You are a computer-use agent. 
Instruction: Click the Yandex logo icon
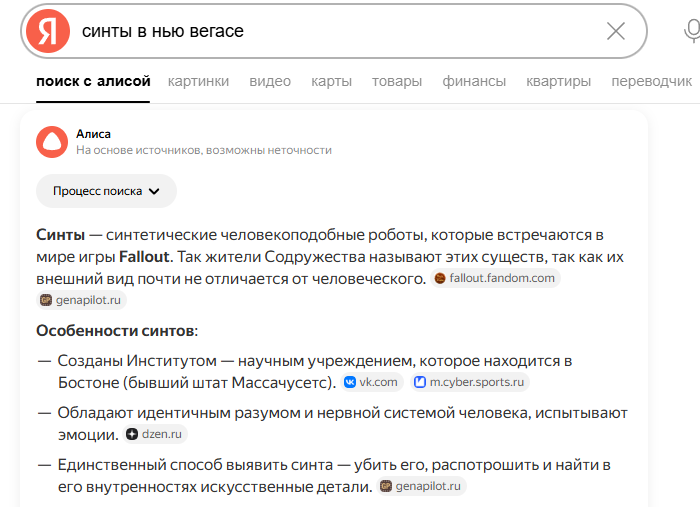tap(48, 31)
